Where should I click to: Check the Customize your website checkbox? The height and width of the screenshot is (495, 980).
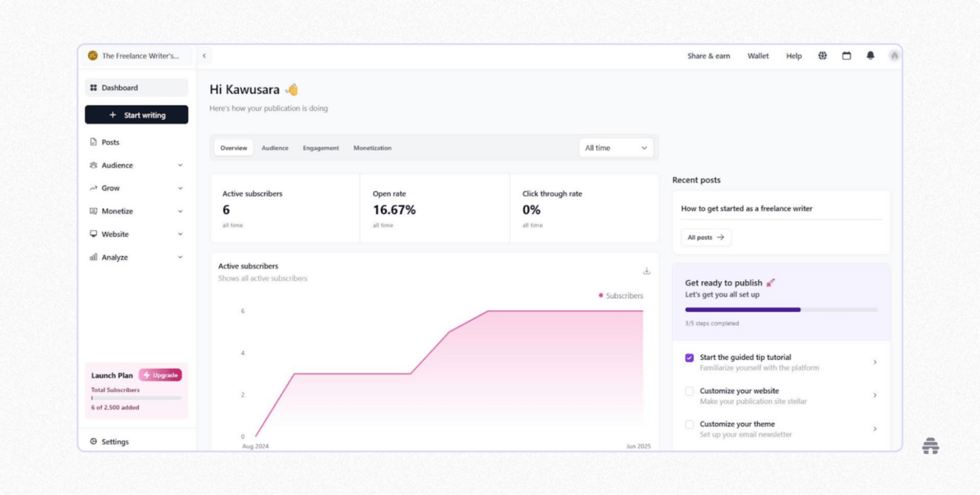tap(688, 390)
